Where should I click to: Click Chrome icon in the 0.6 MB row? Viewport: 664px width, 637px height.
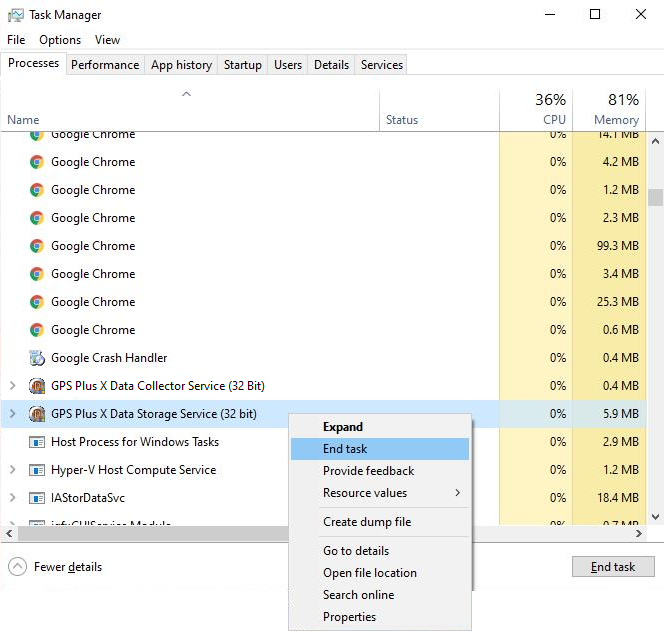pos(37,330)
